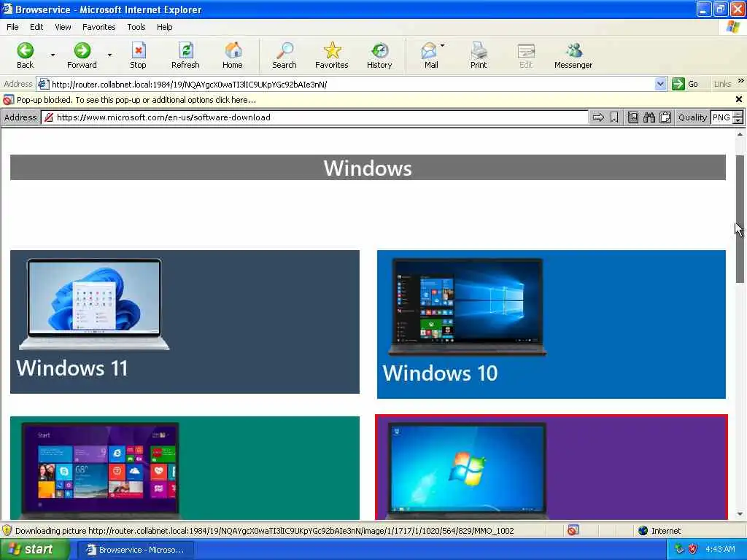Open the Favorites menu
Image resolution: width=747 pixels, height=560 pixels.
[x=98, y=27]
